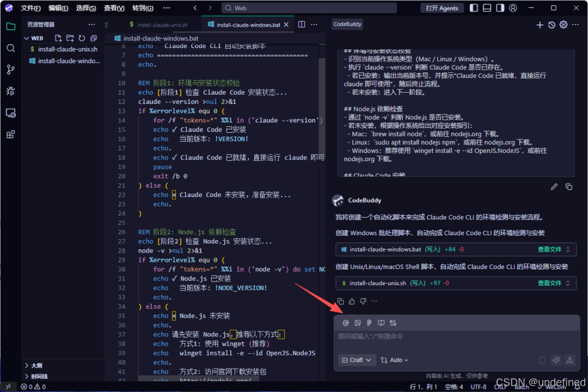Open Run and Debug view
The width and height of the screenshot is (588, 392).
(x=11, y=91)
